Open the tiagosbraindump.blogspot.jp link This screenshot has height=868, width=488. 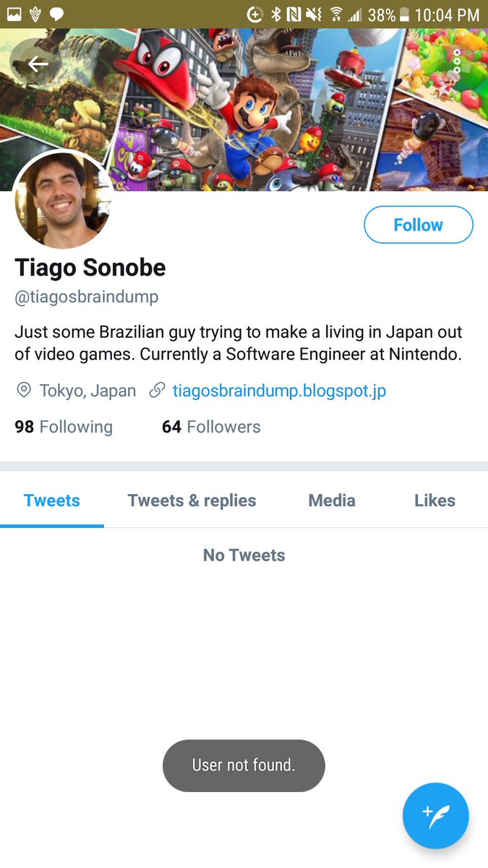279,391
